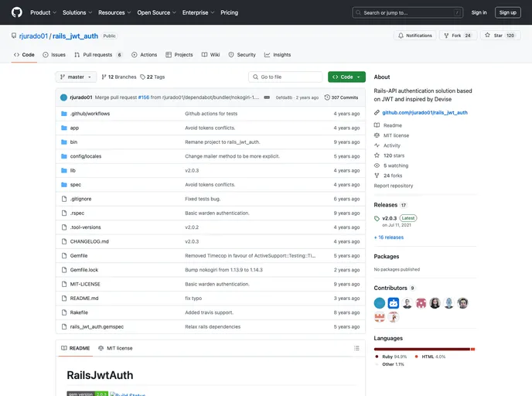Click the spec folder icon
The image size is (532, 396).
pyautogui.click(x=63, y=185)
